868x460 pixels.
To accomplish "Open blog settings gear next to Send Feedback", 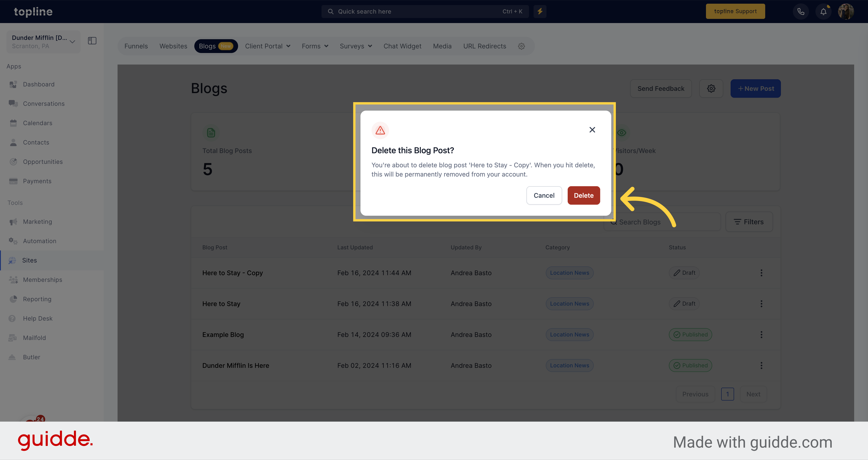I will (711, 89).
